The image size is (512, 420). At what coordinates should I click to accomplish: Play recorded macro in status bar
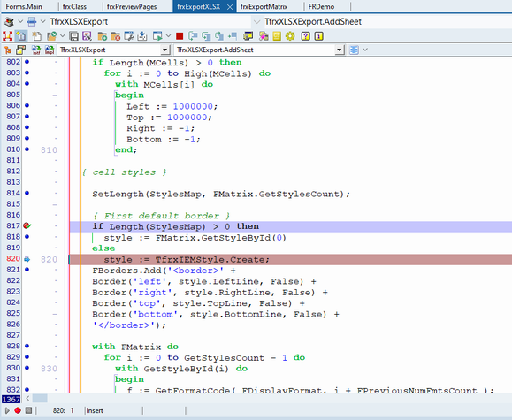7,410
